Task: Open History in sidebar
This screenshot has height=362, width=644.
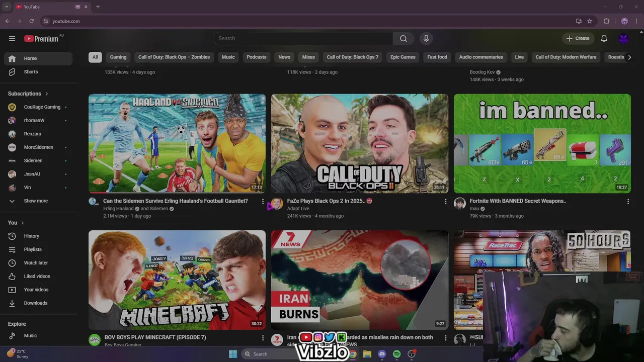Action: coord(38,236)
